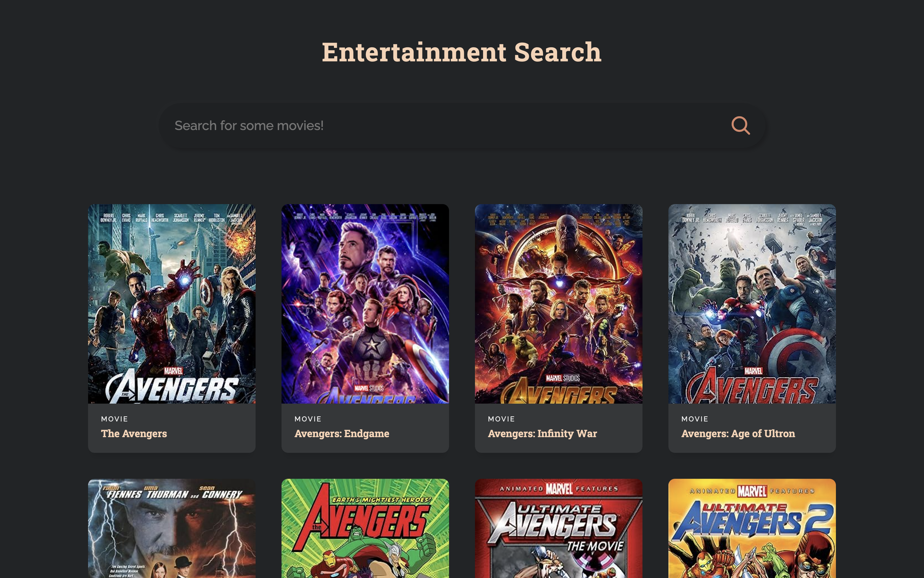Click MOVIE label on Age of Ultron card
Image resolution: width=924 pixels, height=578 pixels.
pos(694,419)
